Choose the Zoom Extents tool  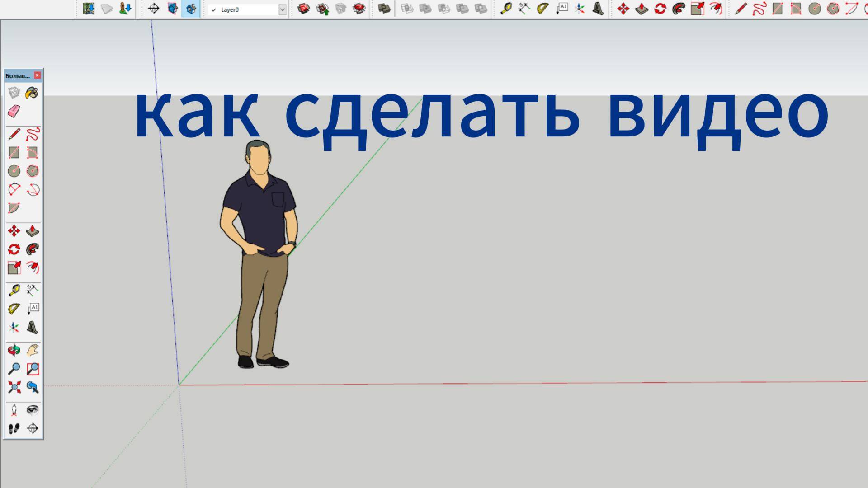(x=14, y=387)
